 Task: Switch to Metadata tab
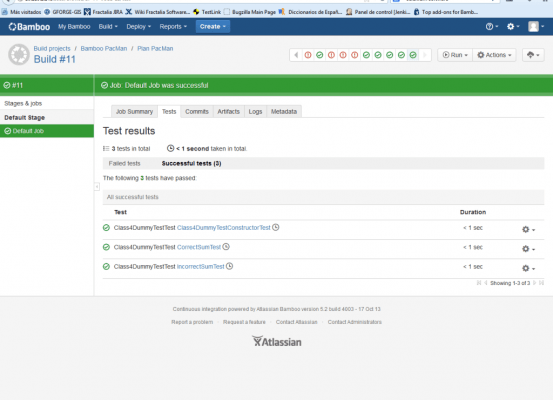[x=284, y=111]
